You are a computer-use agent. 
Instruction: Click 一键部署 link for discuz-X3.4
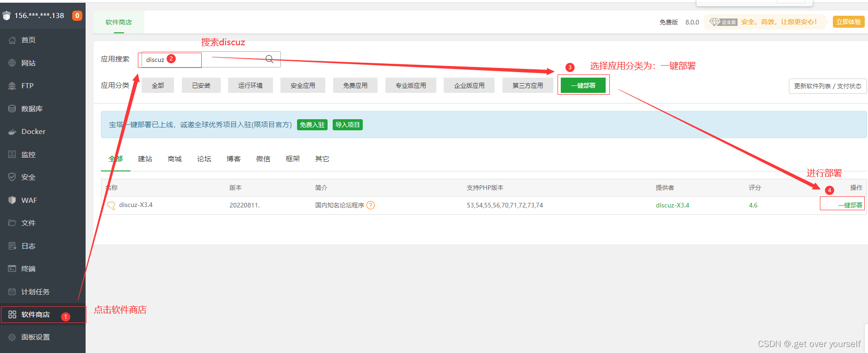850,205
